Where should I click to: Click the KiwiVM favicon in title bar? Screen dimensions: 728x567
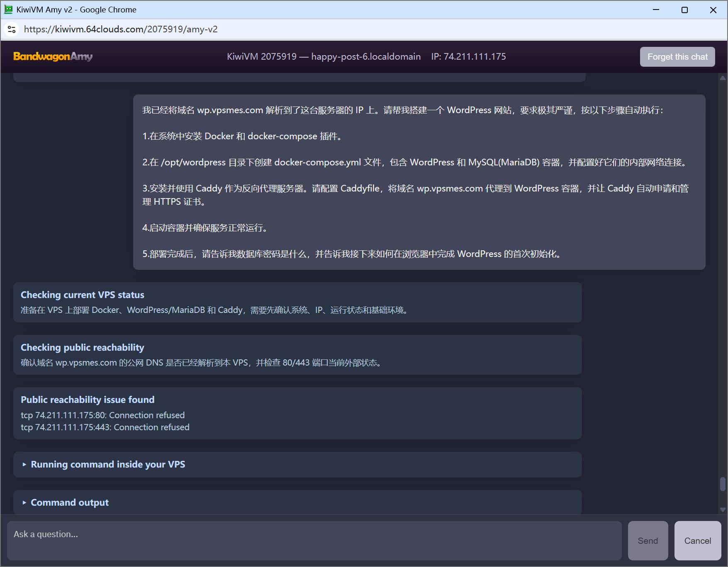(x=8, y=10)
